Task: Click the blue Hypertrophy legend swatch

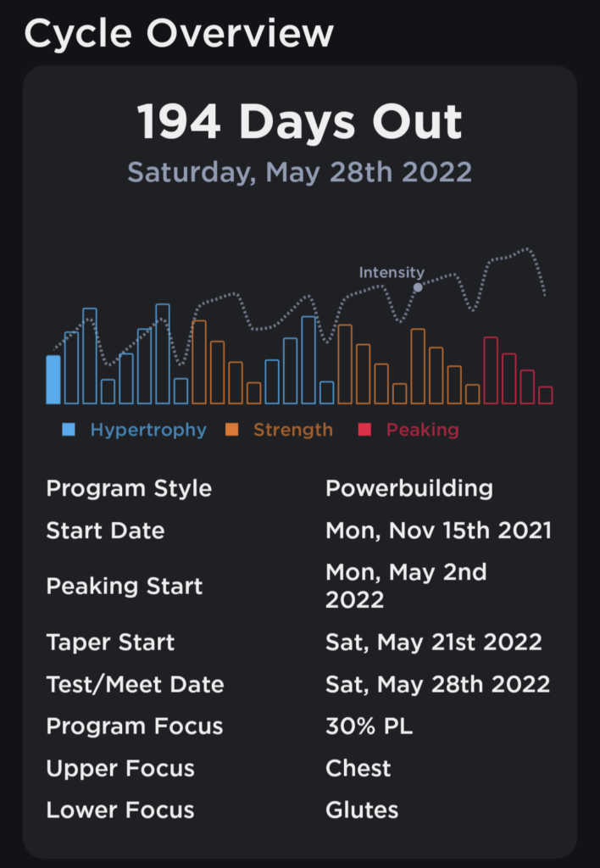Action: (69, 430)
